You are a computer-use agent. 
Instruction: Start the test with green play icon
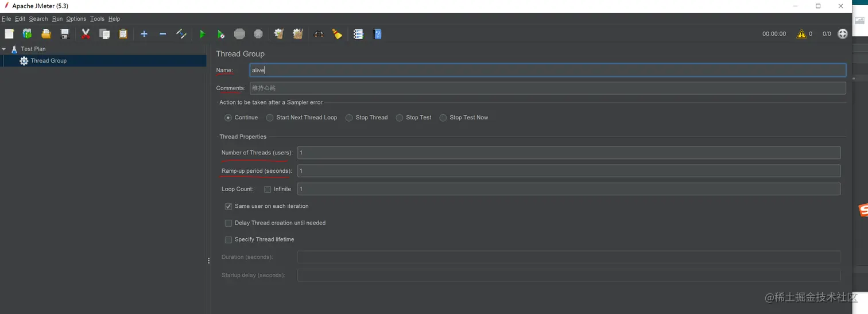202,34
